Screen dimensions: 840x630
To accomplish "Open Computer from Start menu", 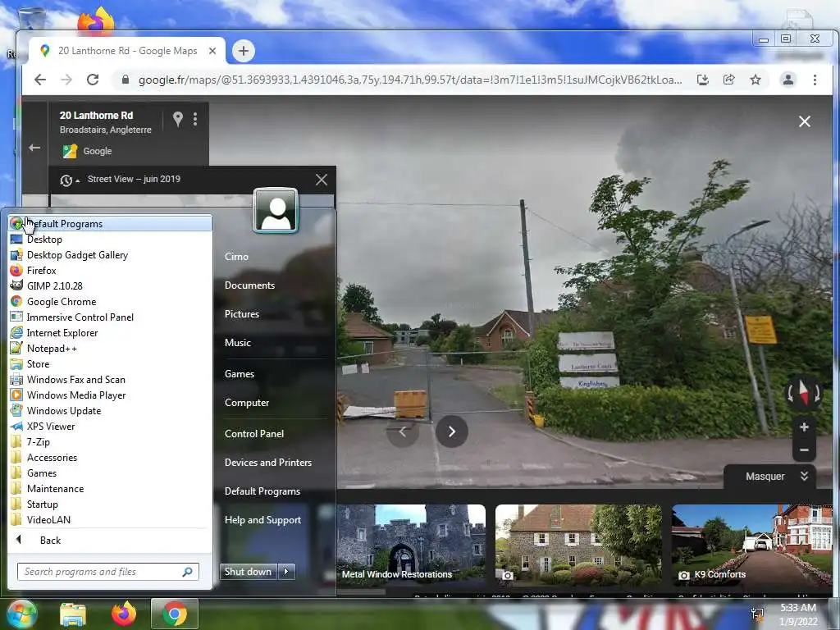I will click(x=247, y=403).
